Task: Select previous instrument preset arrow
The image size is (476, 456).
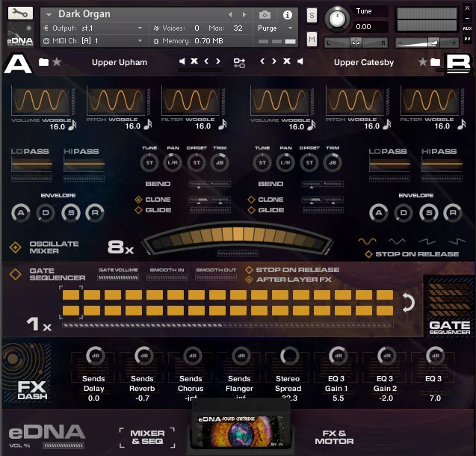Action: [x=230, y=14]
